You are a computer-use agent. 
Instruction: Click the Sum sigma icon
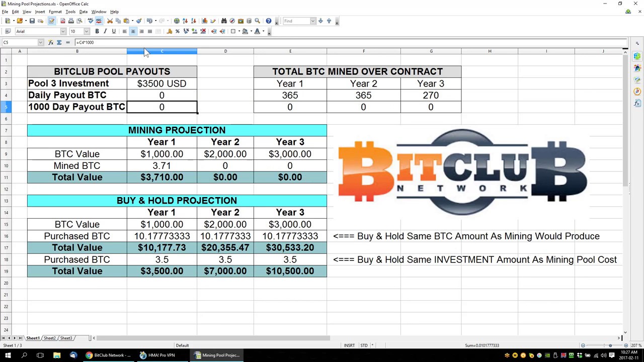(x=59, y=42)
